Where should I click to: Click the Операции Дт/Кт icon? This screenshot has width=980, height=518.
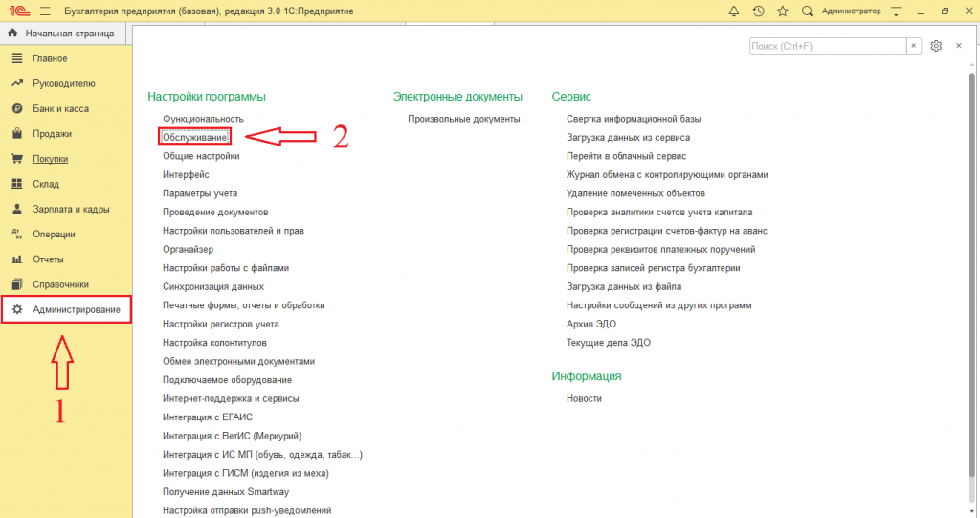point(17,234)
